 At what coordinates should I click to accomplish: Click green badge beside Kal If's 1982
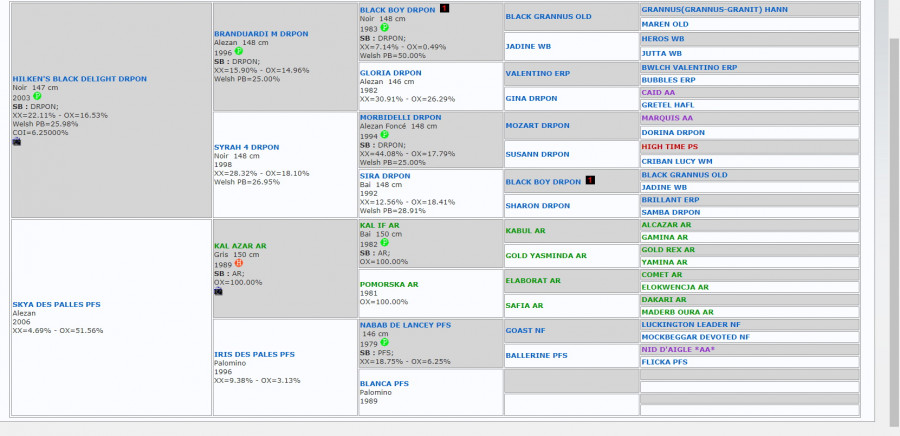(384, 244)
